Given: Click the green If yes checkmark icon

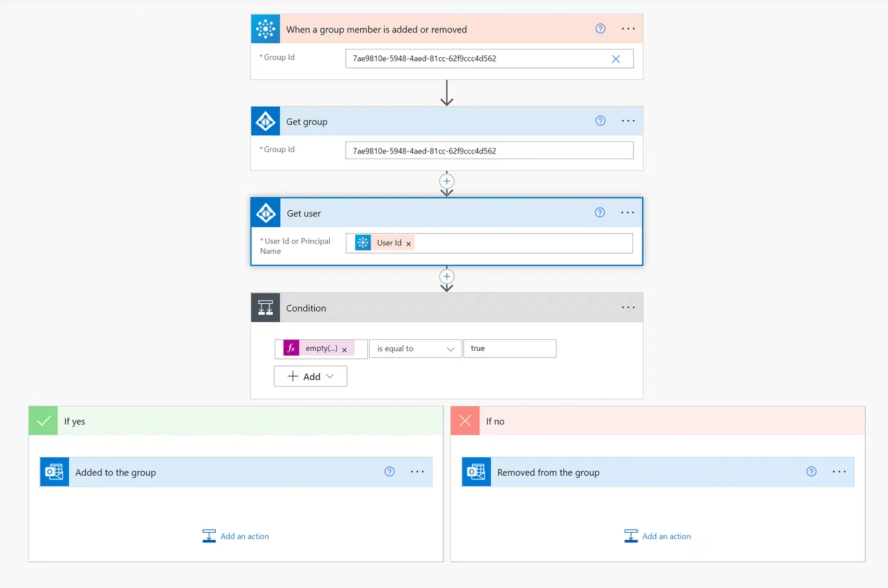Looking at the screenshot, I should (x=43, y=421).
